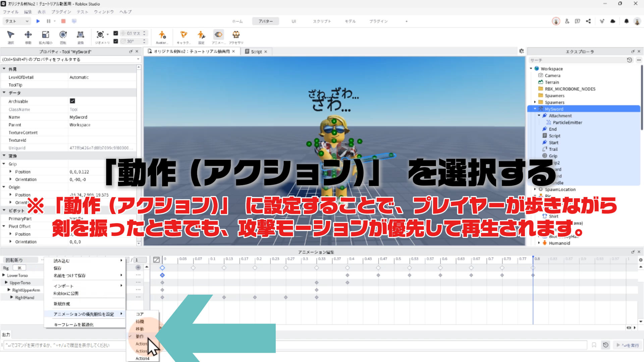Image resolution: width=644 pixels, height=362 pixels.
Task: Select the Scale (拡大/縮小) tool
Action: pos(45,35)
